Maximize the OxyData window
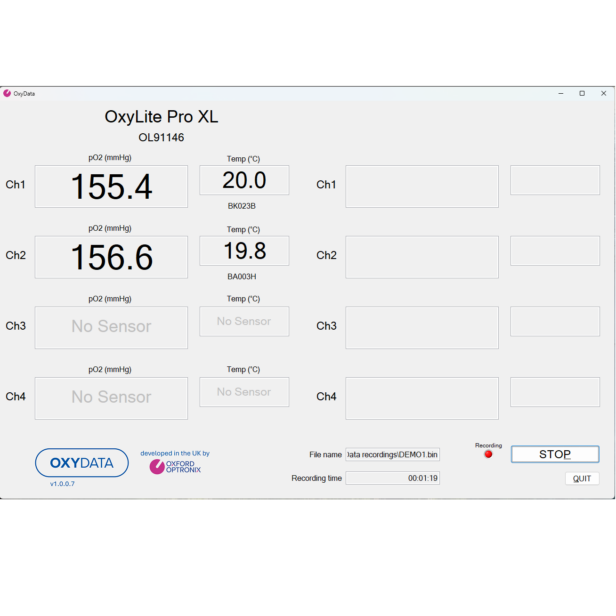Screen dimensions: 616x616 (582, 93)
